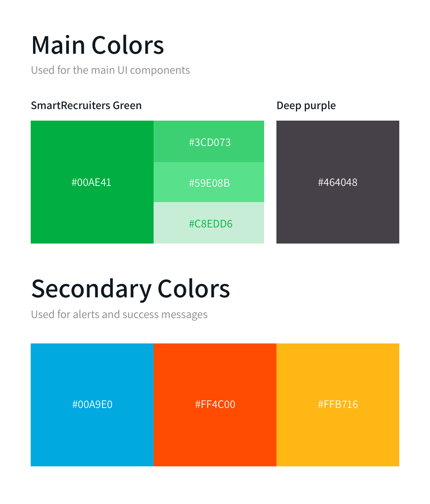
Task: Choose the yellow #FFB716 swatch
Action: [338, 405]
